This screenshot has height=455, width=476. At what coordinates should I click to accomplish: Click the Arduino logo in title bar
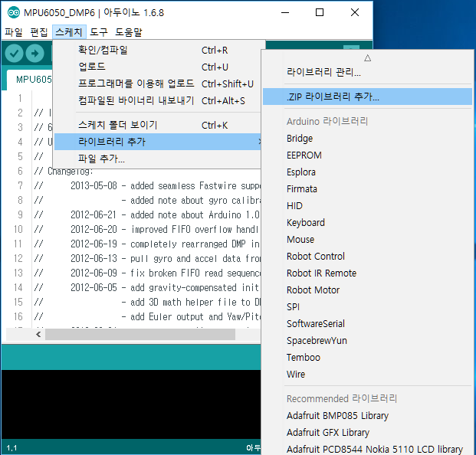[x=14, y=13]
